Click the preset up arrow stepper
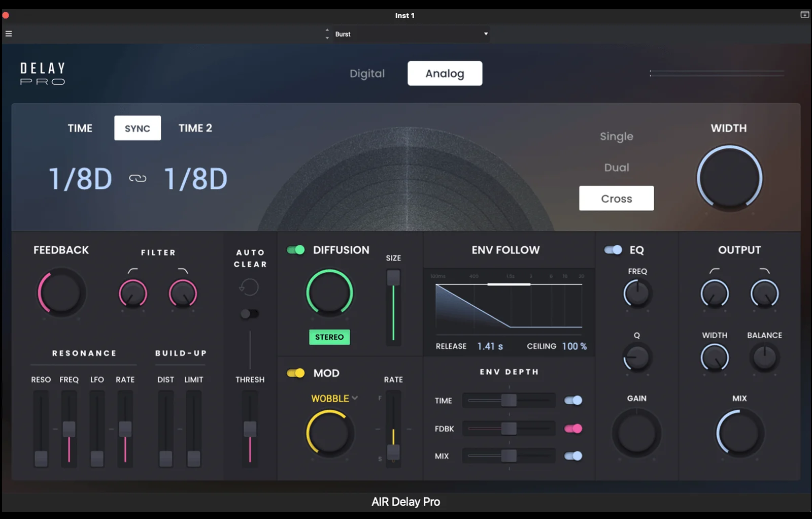 point(327,31)
